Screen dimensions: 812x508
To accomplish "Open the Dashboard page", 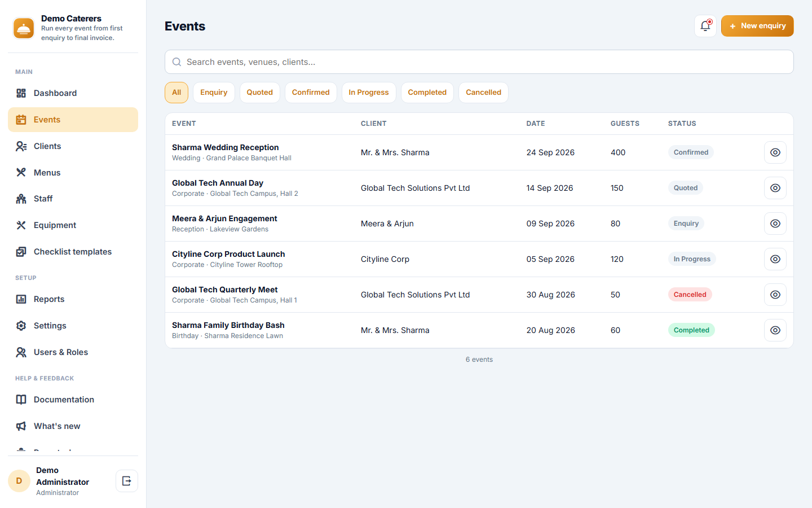I will tap(73, 93).
